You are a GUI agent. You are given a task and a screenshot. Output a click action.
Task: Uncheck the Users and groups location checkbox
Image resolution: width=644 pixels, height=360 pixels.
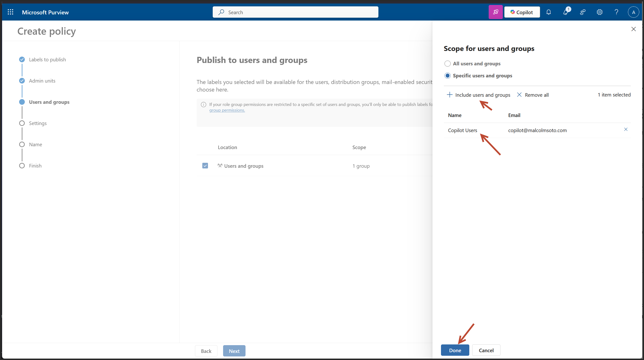(x=205, y=166)
